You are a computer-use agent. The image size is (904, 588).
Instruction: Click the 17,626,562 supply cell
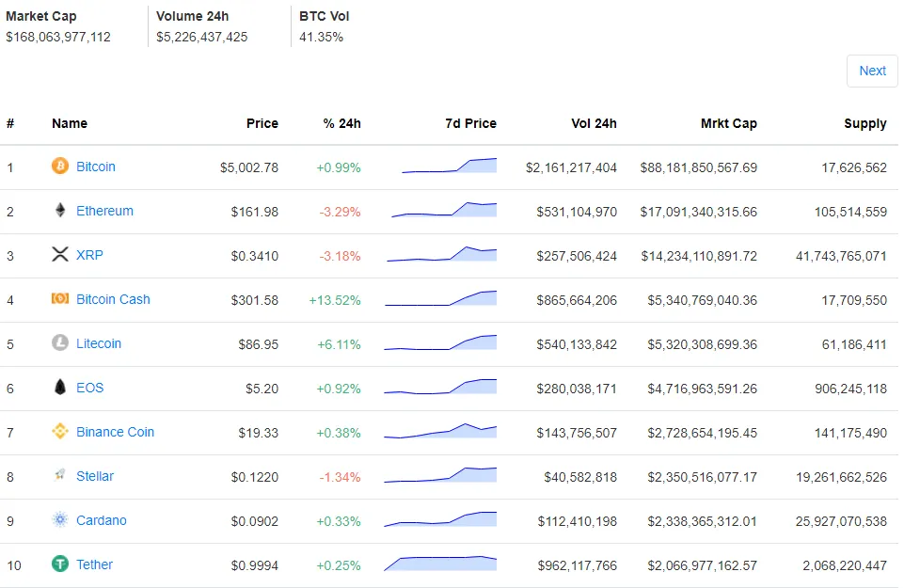[x=854, y=167]
